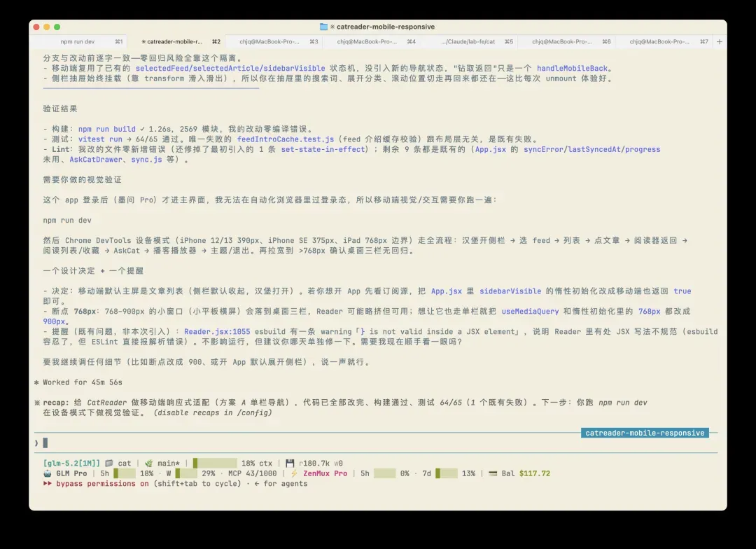Screen dimensions: 756x549
Task: Open a new terminal tab with plus
Action: click(x=720, y=42)
